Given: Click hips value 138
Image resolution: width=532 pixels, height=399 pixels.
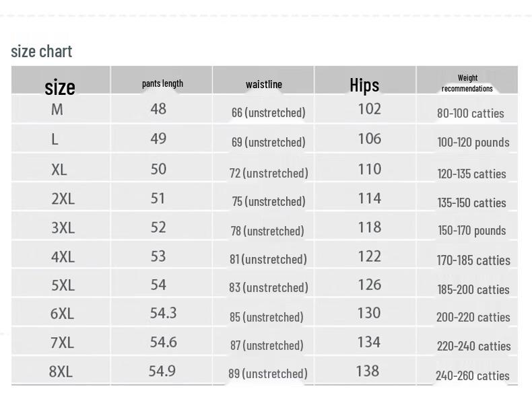Looking at the screenshot, I should pos(368,371).
